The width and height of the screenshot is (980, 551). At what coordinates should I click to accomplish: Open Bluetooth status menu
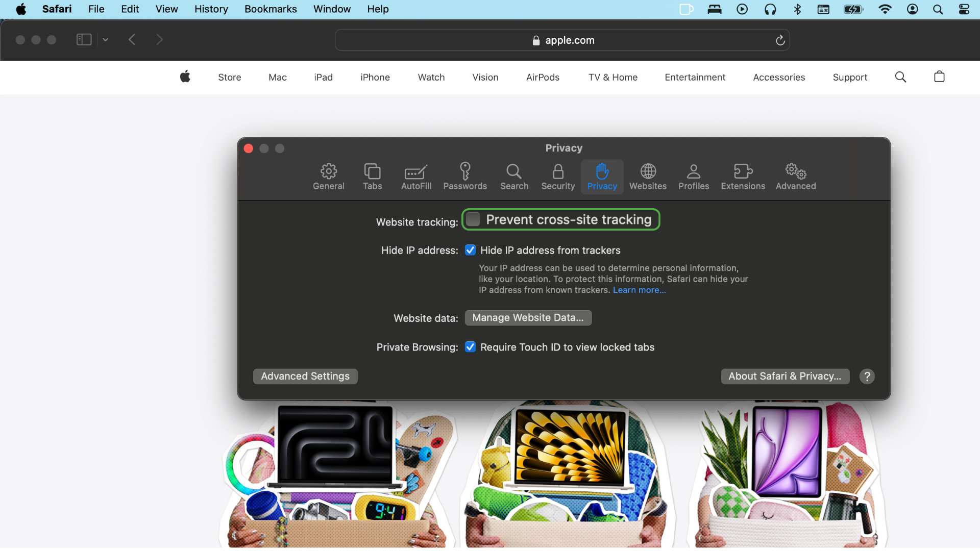[x=797, y=9]
